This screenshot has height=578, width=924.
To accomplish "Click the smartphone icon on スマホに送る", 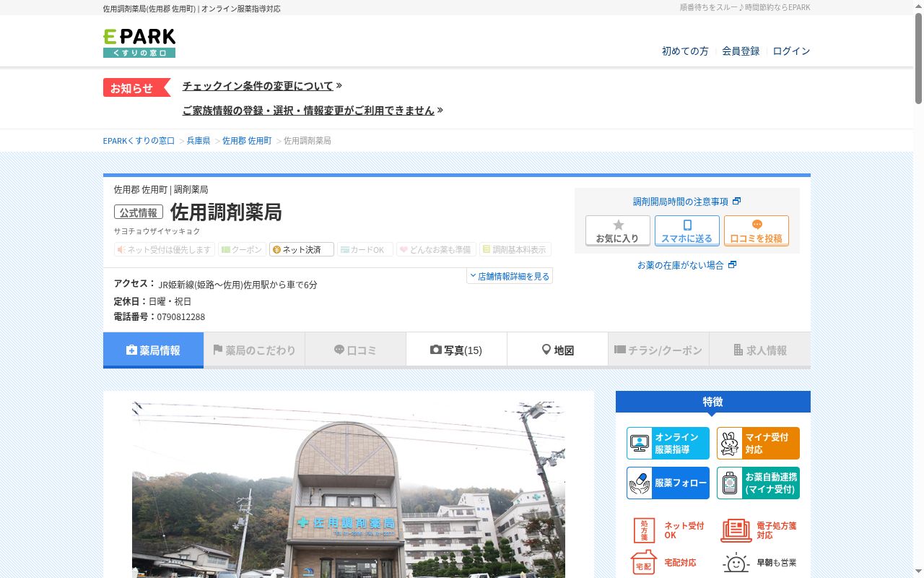I will (x=687, y=225).
